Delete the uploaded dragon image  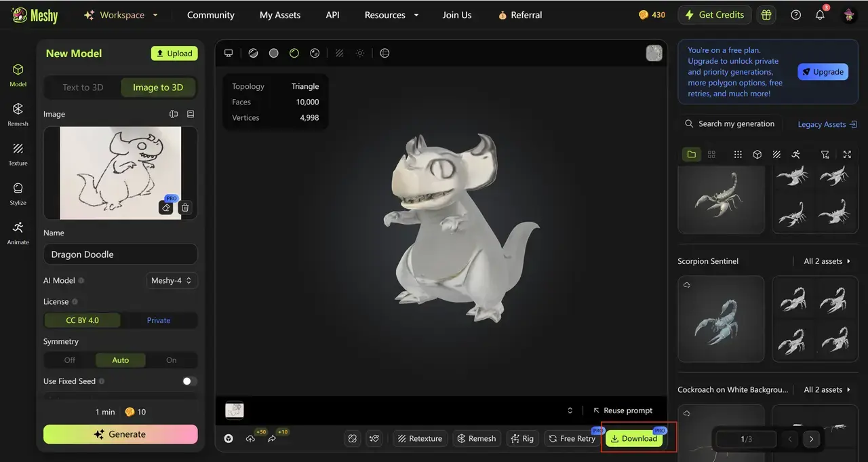click(x=185, y=208)
